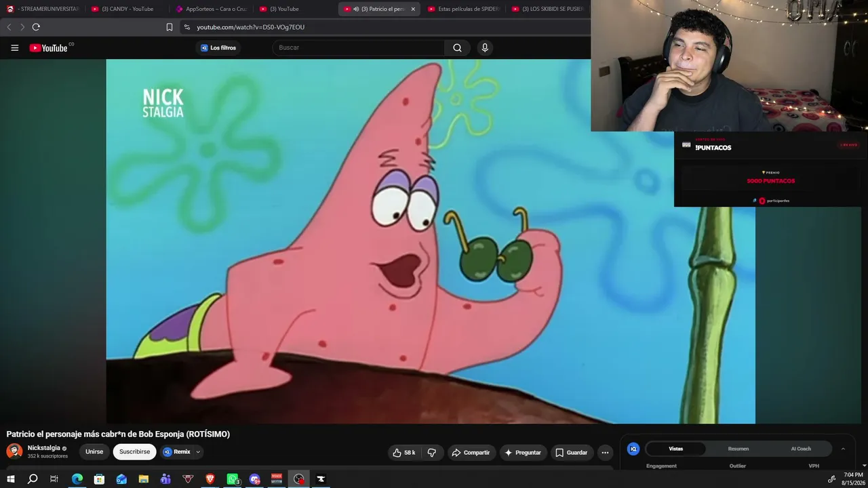This screenshot has width=868, height=488.
Task: Select the Resumen tab in stats panel
Action: point(738,449)
